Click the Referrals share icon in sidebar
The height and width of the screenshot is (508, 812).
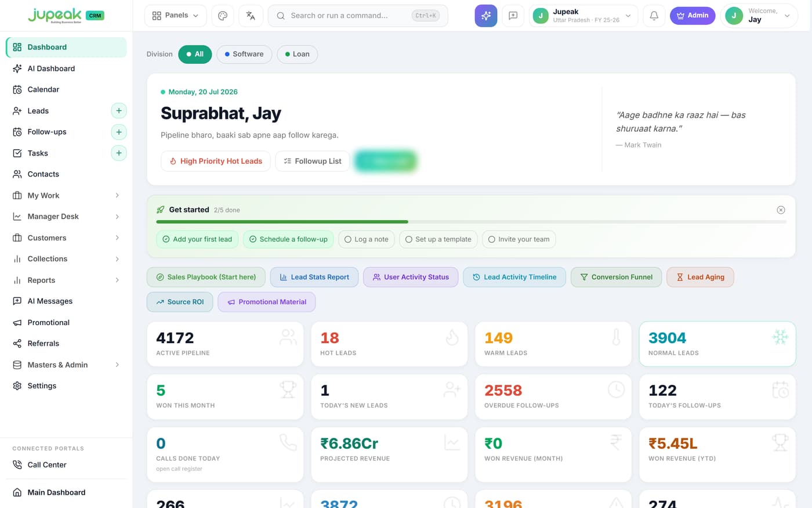pos(17,343)
